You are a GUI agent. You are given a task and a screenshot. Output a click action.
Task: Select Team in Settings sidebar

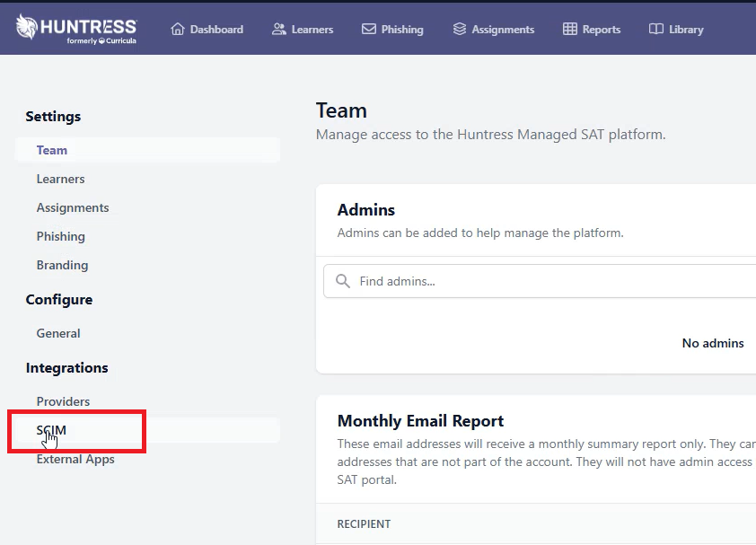click(147, 150)
